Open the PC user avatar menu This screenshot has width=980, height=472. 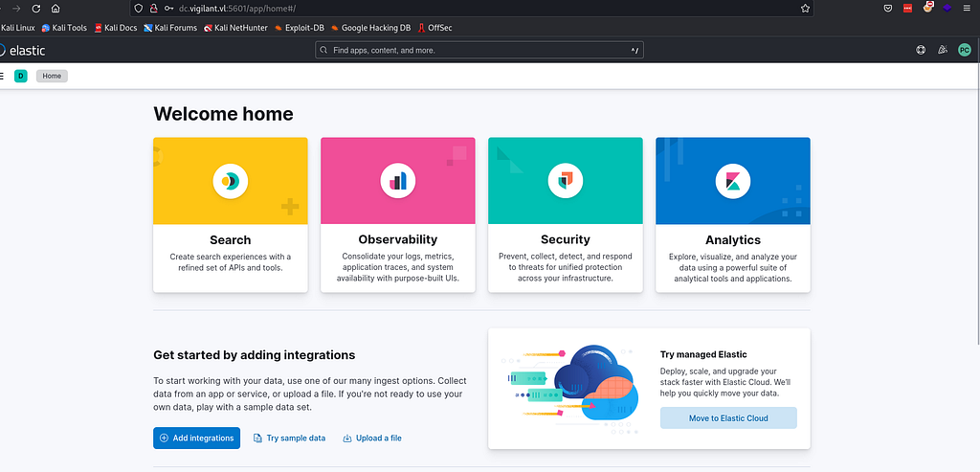click(965, 50)
